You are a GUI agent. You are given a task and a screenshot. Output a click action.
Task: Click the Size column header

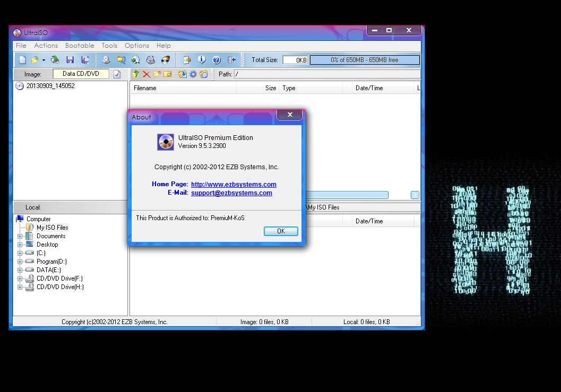pos(257,88)
